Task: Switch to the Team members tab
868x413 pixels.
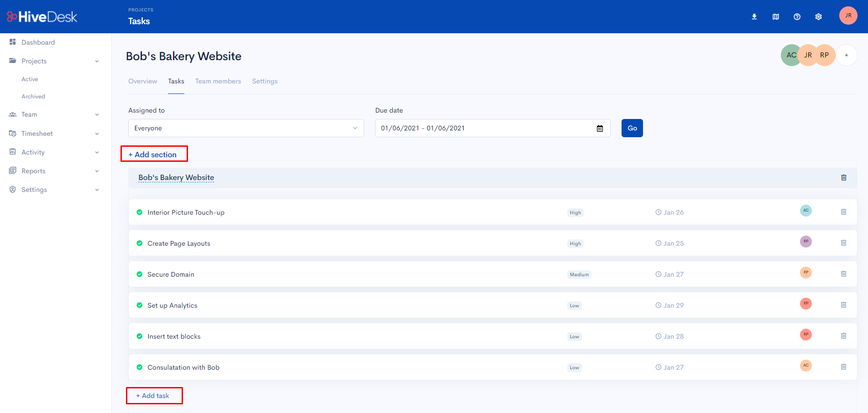Action: (x=218, y=81)
